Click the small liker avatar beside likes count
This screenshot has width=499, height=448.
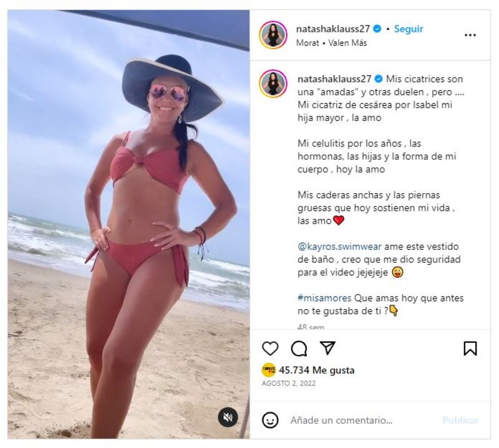[268, 370]
